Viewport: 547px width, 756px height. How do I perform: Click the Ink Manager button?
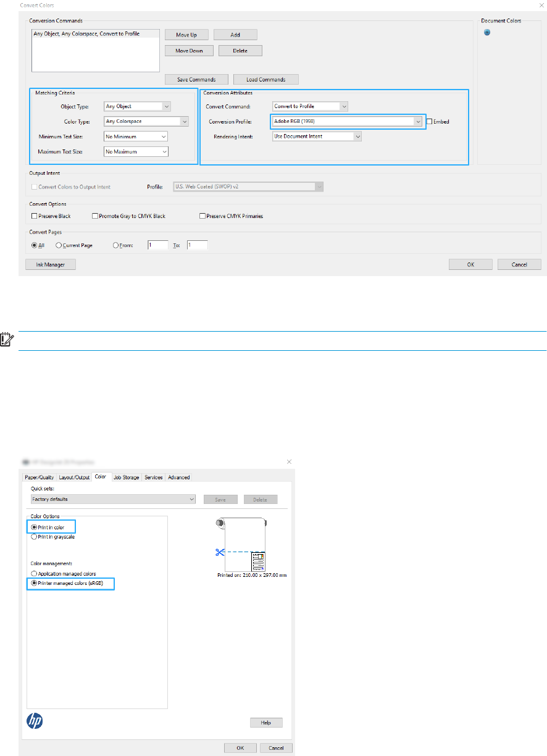50,264
